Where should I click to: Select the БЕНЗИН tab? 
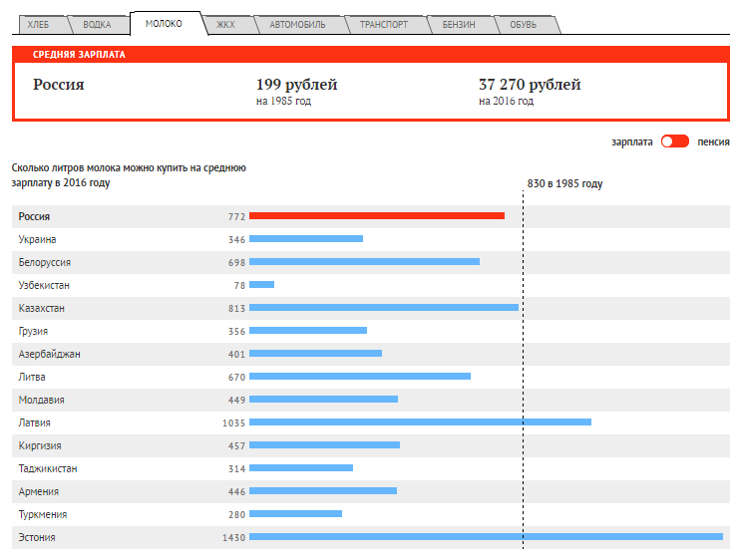pos(459,25)
